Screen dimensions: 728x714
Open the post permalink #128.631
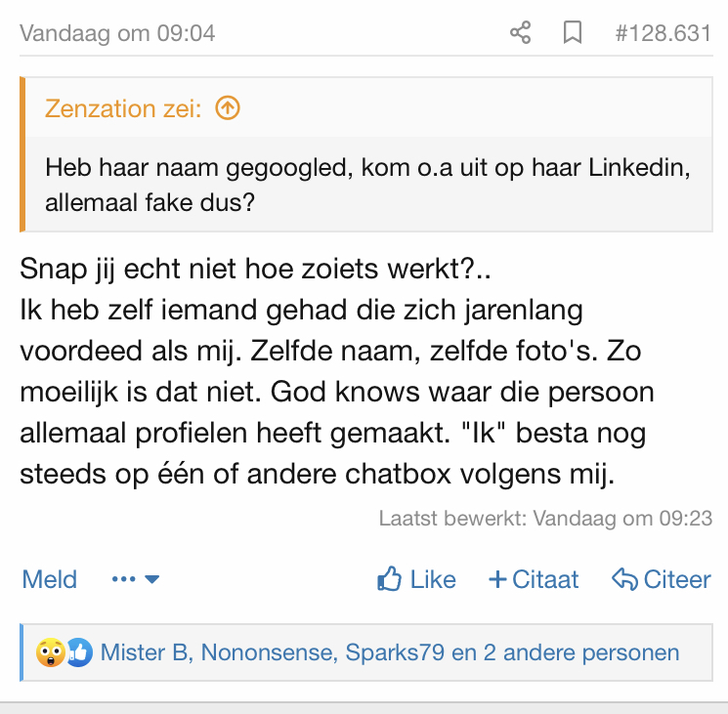click(x=663, y=33)
